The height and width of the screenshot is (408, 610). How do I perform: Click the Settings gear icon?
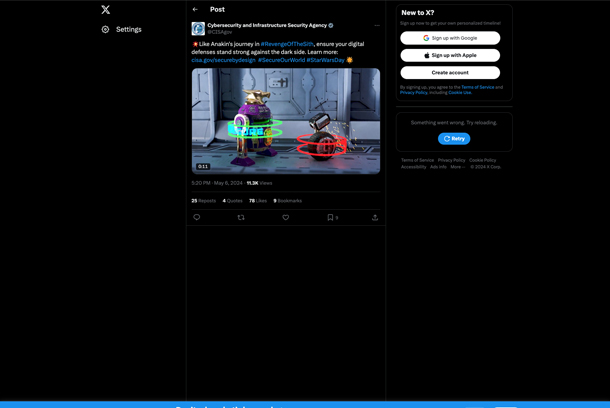coord(105,30)
